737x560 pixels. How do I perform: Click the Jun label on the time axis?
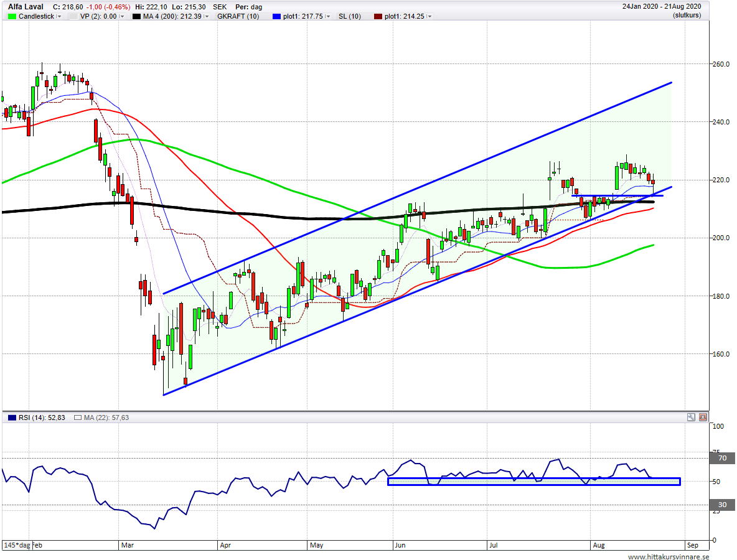400,546
